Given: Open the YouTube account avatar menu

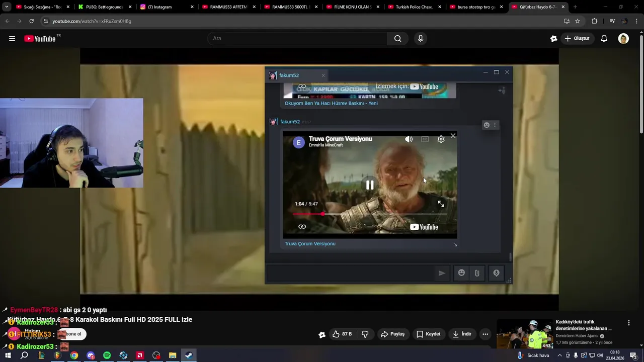Looking at the screenshot, I should tap(623, 39).
